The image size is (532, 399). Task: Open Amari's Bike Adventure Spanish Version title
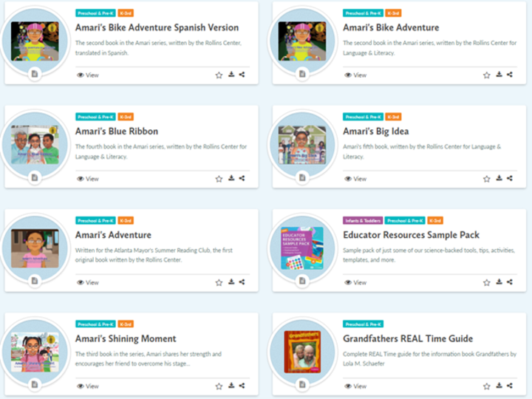[x=157, y=27]
